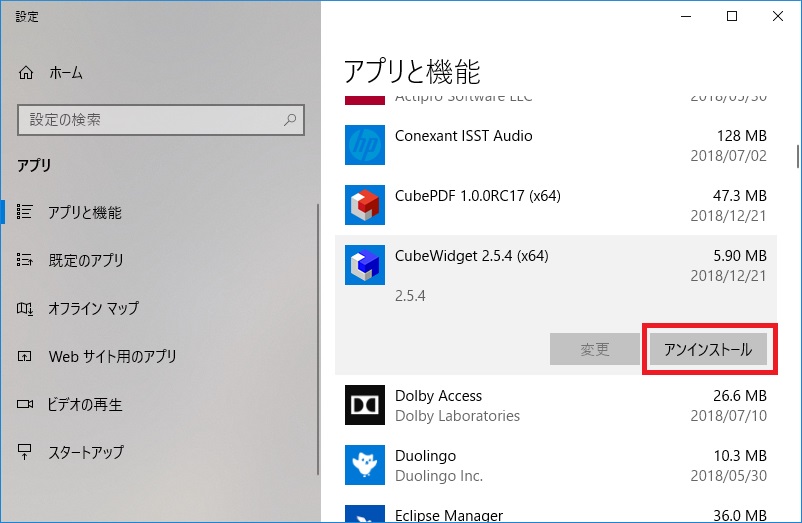The height and width of the screenshot is (523, 802).
Task: Open ビデオの再生 settings
Action: (85, 404)
